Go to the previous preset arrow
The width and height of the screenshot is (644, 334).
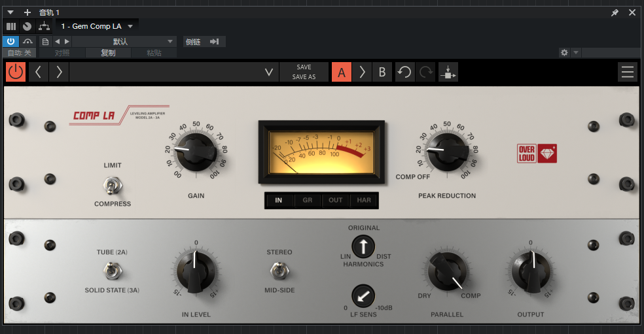[x=38, y=72]
